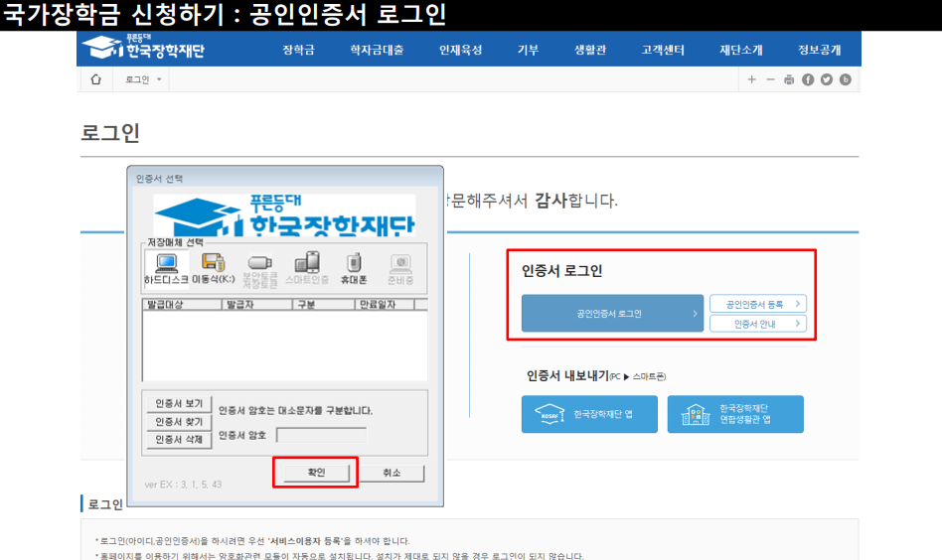Open the 공인인증서 등록 link
The height and width of the screenshot is (560, 942).
tap(757, 304)
